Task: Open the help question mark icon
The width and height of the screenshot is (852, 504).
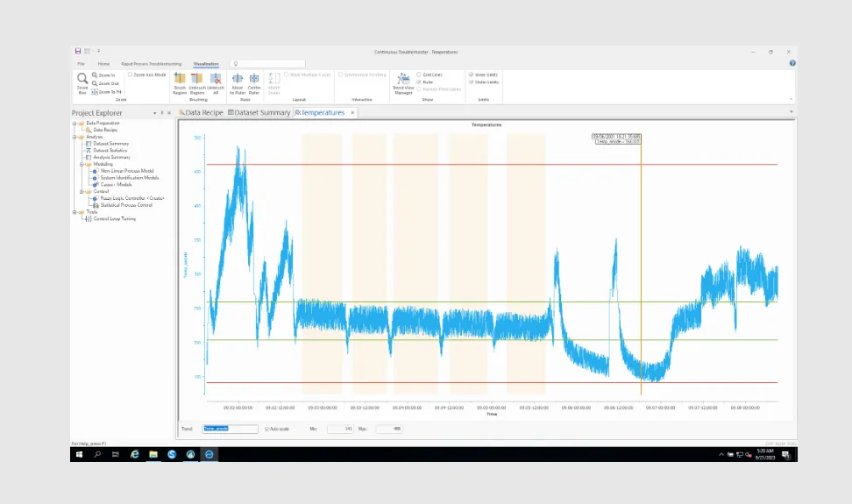Action: tap(792, 63)
